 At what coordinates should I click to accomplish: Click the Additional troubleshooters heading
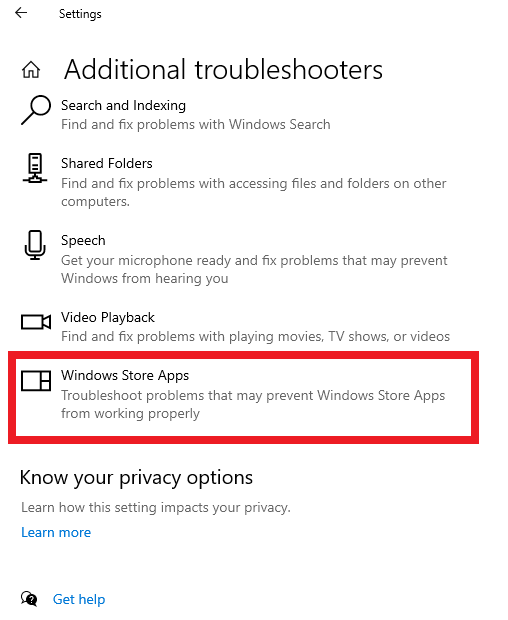coord(223,70)
